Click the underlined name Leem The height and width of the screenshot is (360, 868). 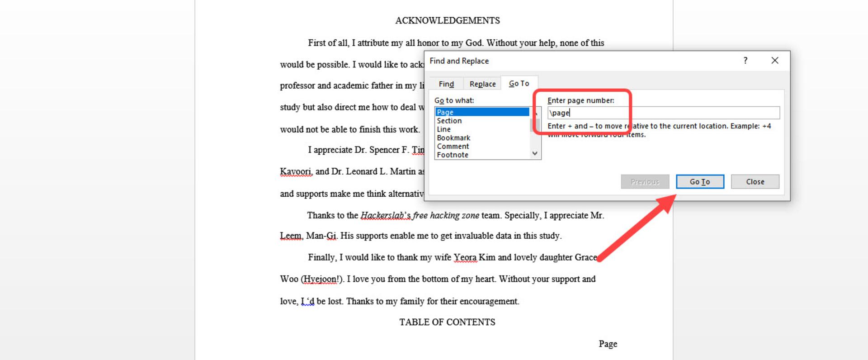(x=291, y=236)
